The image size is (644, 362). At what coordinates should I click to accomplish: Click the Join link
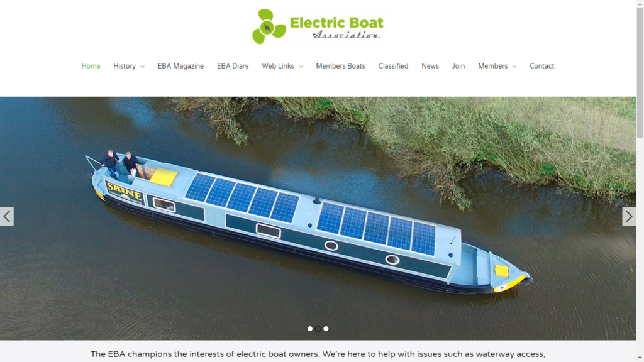pyautogui.click(x=458, y=66)
